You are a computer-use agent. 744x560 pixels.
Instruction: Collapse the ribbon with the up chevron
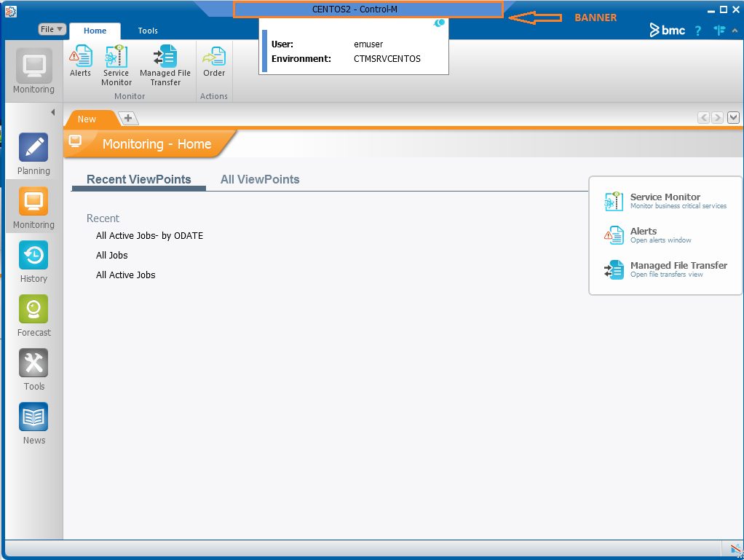click(735, 31)
